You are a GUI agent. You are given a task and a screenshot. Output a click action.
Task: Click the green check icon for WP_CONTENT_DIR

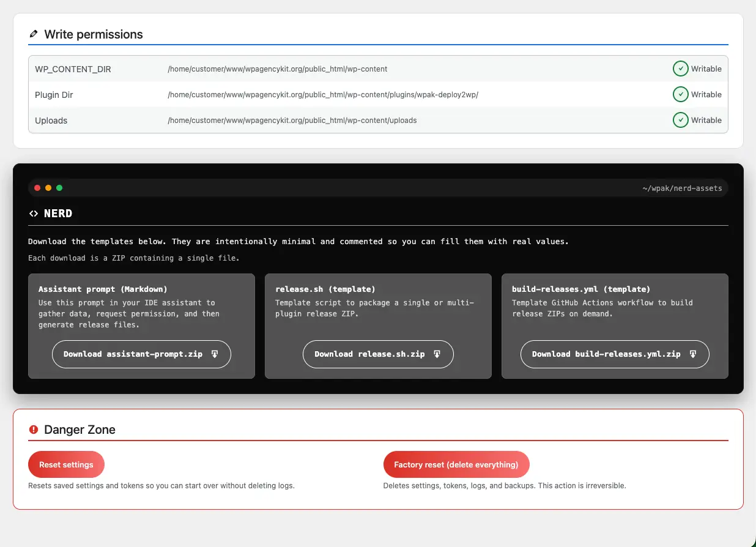(680, 69)
